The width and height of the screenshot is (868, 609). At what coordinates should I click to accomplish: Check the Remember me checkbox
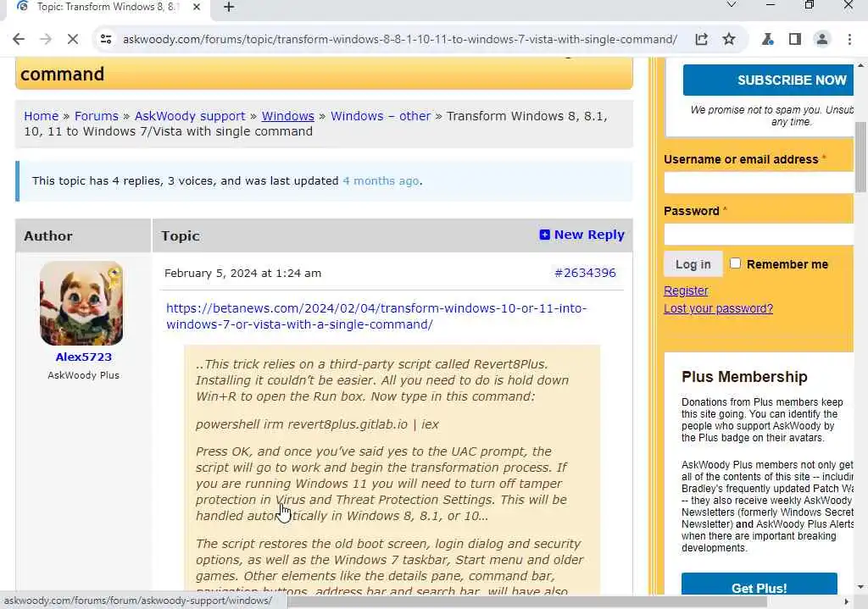735,263
